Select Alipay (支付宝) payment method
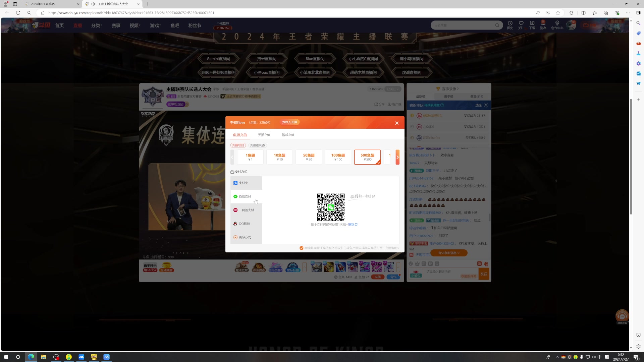Viewport: 644px width, 362px height. click(246, 183)
